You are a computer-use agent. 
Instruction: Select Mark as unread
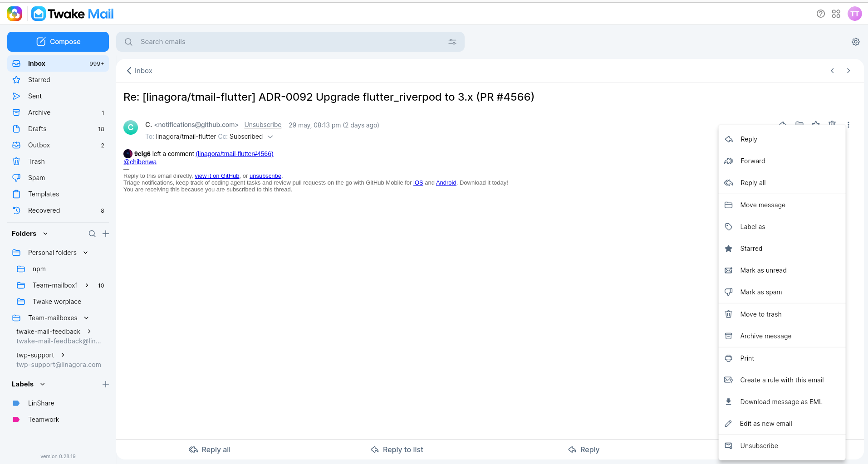(782, 270)
